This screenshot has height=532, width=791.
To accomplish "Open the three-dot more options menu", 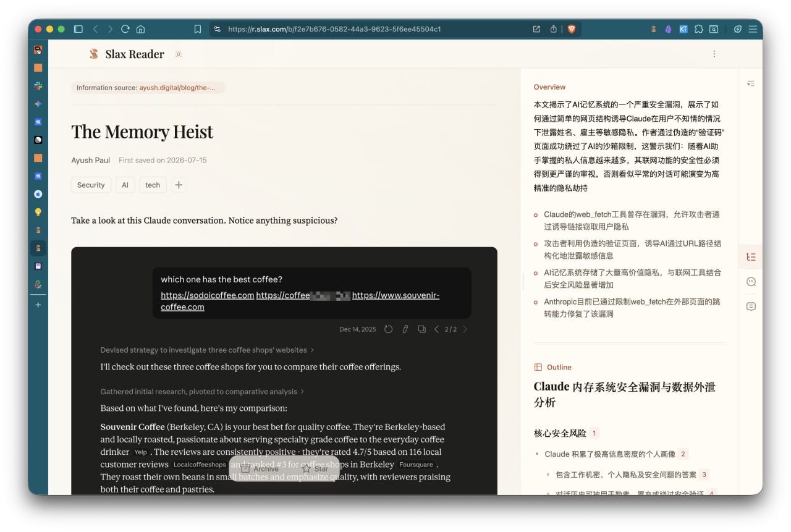I will 714,54.
